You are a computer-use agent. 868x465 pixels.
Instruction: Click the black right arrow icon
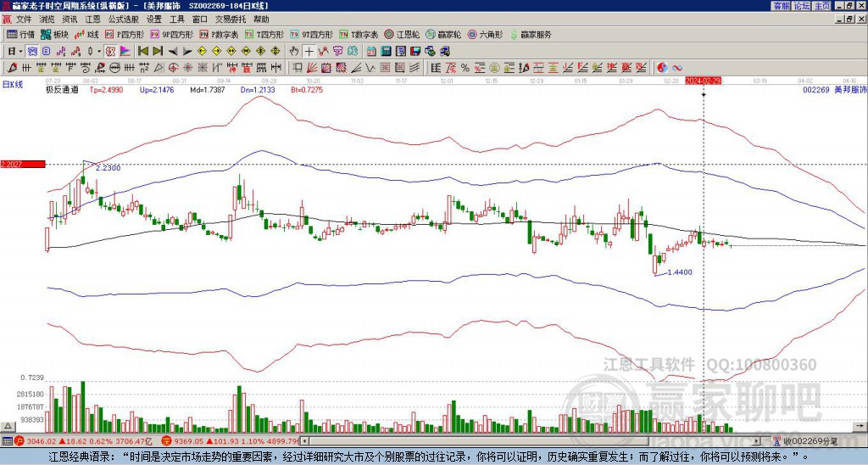coord(187,52)
